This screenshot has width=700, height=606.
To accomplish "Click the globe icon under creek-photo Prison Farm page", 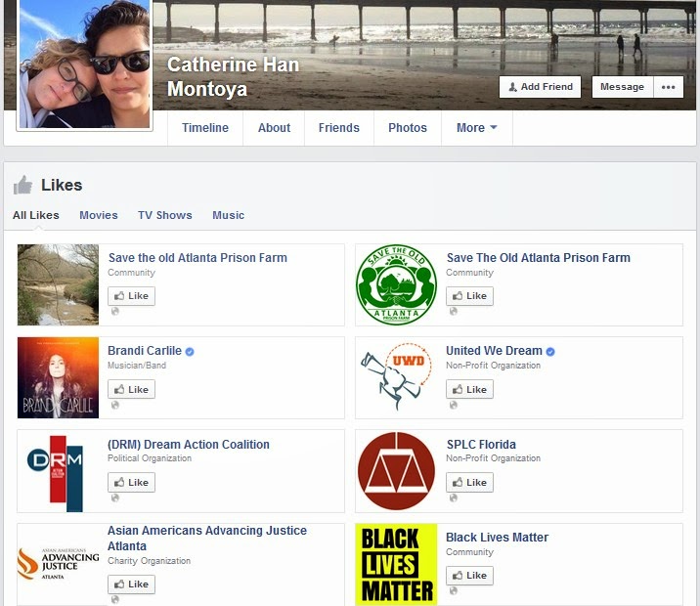I will [x=115, y=311].
